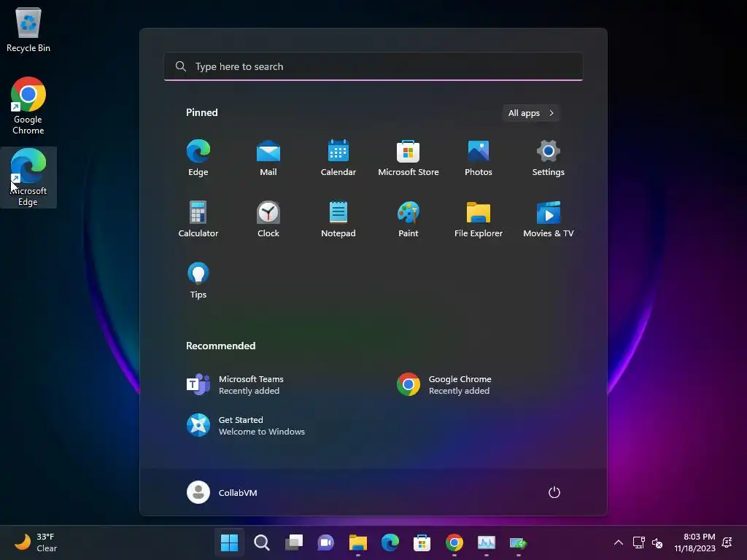Click the power button in Start
This screenshot has height=560, width=747.
[554, 492]
